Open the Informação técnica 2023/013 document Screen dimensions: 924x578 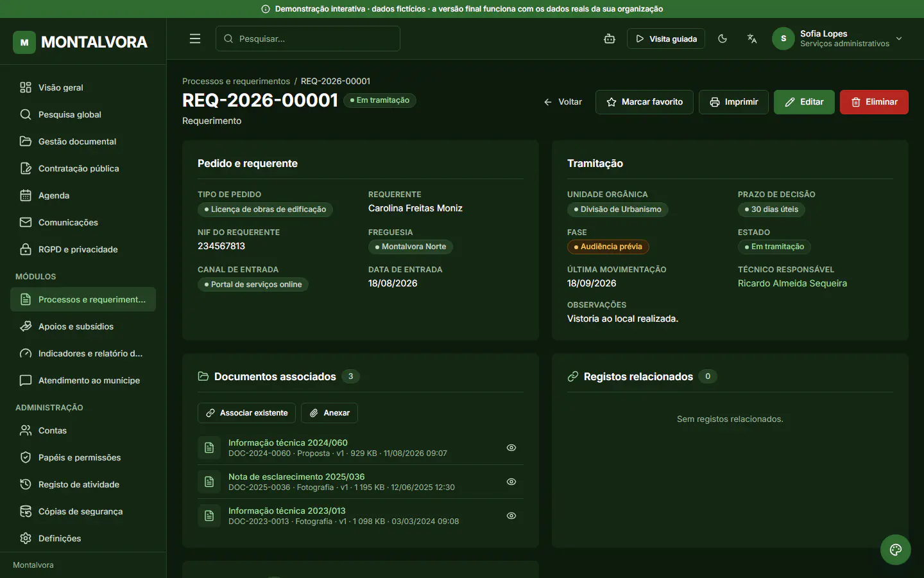(x=287, y=511)
